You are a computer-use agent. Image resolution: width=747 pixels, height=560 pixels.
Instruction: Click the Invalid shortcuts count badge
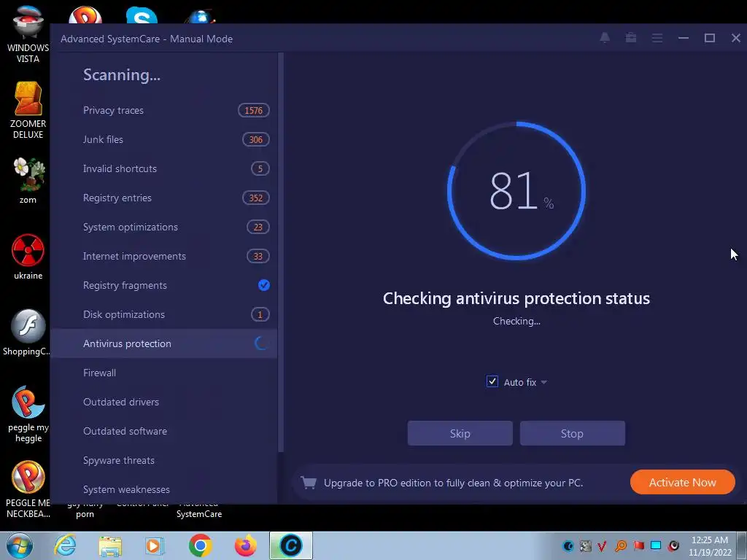pyautogui.click(x=260, y=168)
